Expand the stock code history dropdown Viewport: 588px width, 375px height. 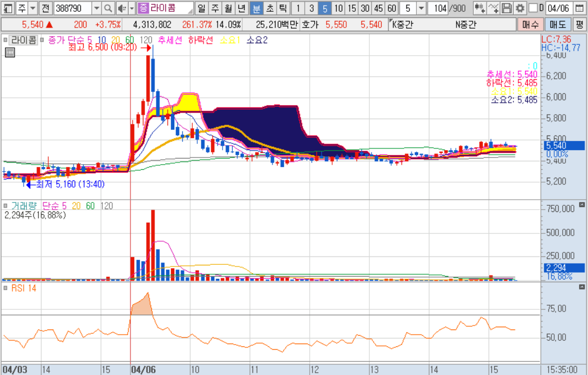pyautogui.click(x=96, y=8)
